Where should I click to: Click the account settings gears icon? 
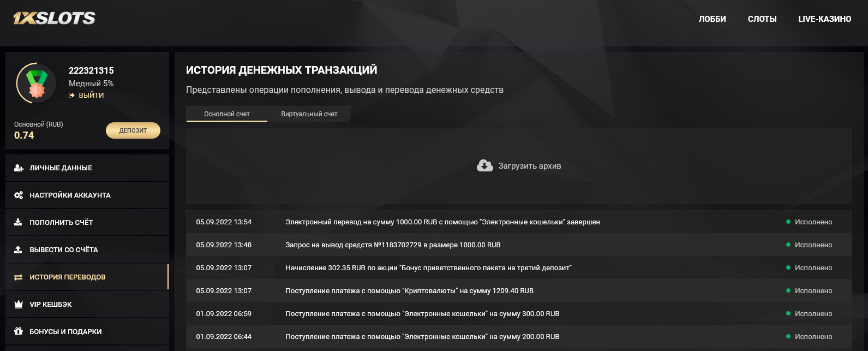coord(19,195)
